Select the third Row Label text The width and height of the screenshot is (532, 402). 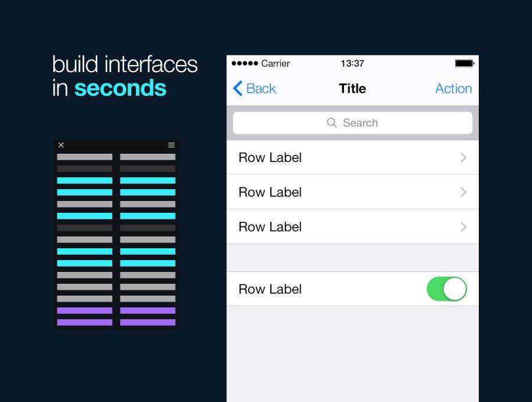click(270, 227)
